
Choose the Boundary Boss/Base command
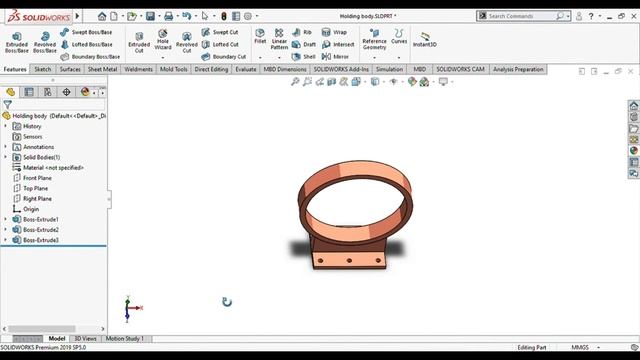[x=90, y=57]
